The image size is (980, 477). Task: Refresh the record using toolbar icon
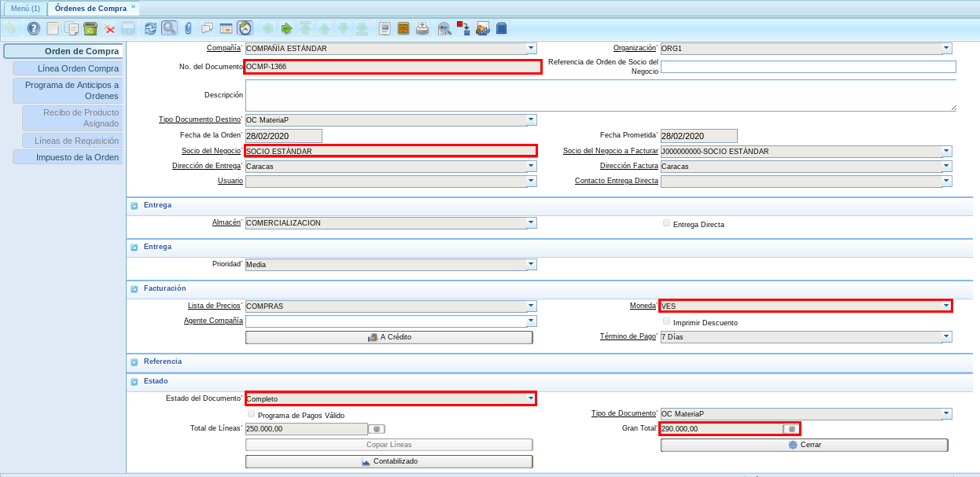click(x=150, y=28)
